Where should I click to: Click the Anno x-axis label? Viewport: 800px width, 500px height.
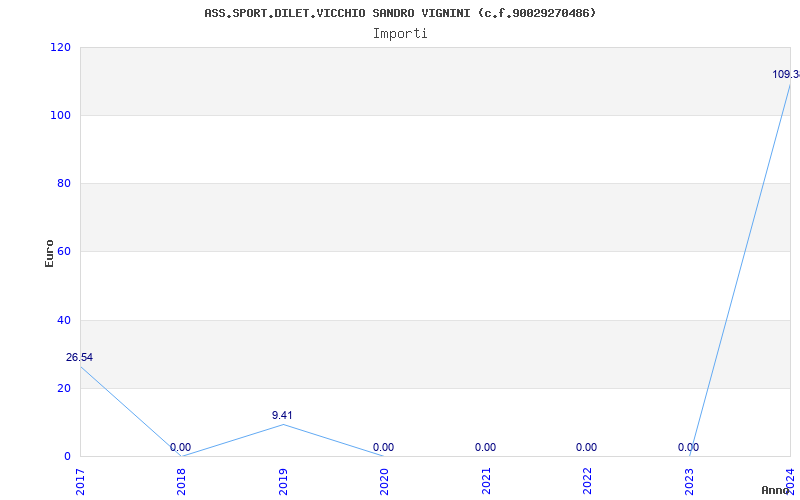[776, 490]
